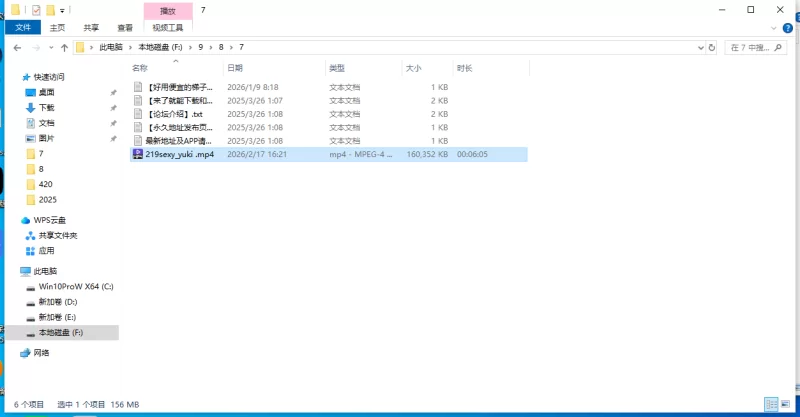
Task: Navigate to folder 9 in breadcrumb
Action: click(201, 47)
